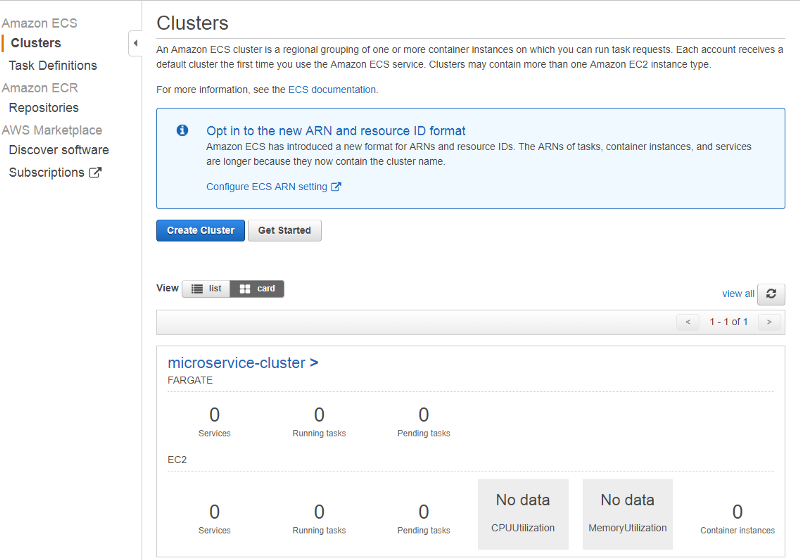Open Discover software in sidebar
Image resolution: width=800 pixels, height=560 pixels.
59,150
